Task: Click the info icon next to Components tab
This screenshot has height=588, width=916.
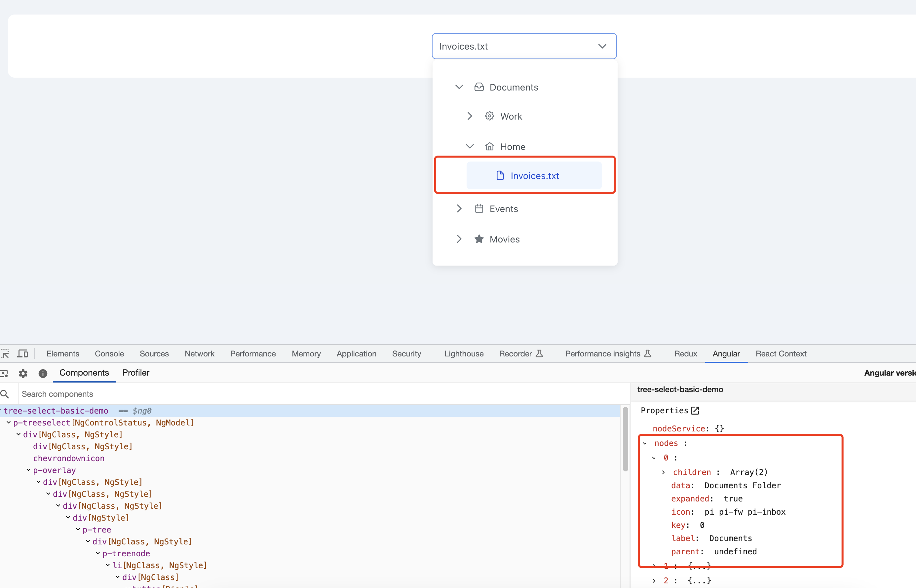Action: [x=43, y=373]
